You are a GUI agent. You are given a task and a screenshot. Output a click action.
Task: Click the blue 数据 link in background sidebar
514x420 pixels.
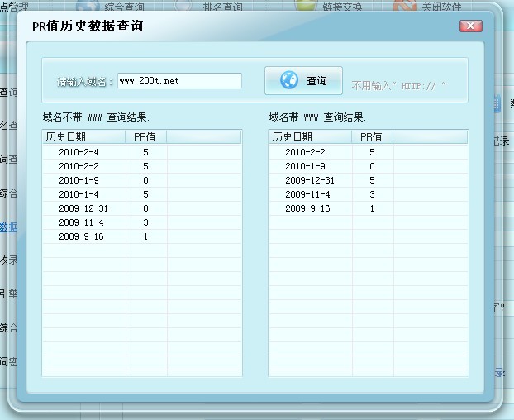coord(8,227)
